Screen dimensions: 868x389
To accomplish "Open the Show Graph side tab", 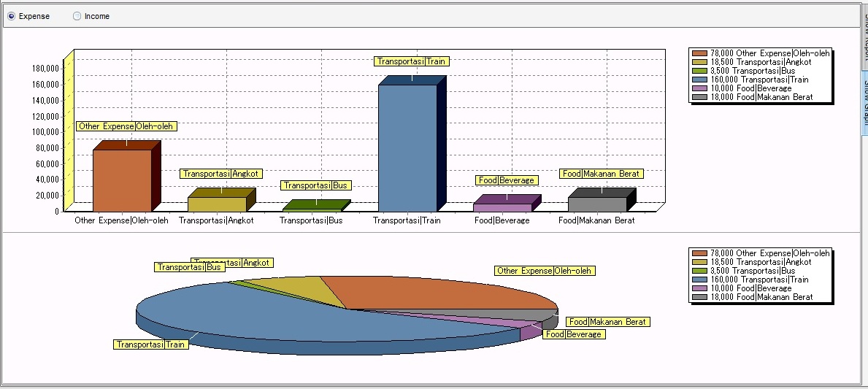I will point(864,102).
